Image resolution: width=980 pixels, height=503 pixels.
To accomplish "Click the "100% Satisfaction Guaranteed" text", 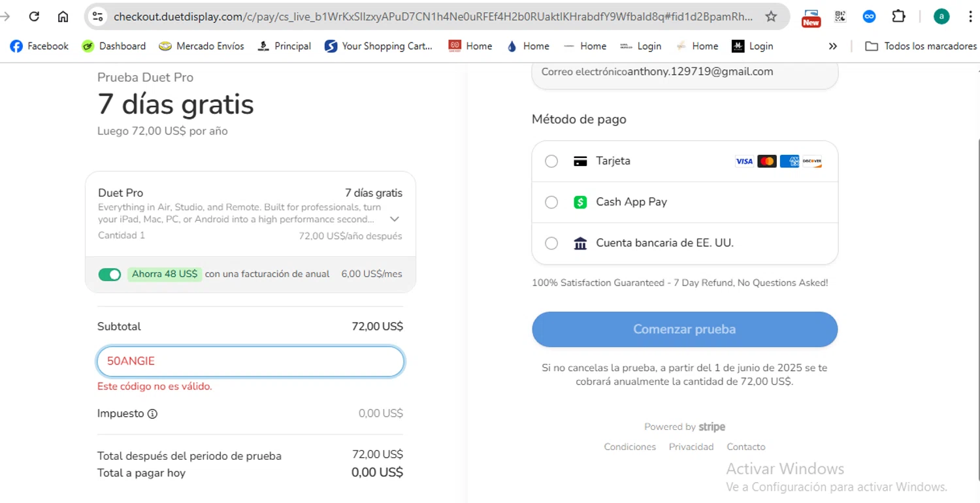I will (x=680, y=283).
